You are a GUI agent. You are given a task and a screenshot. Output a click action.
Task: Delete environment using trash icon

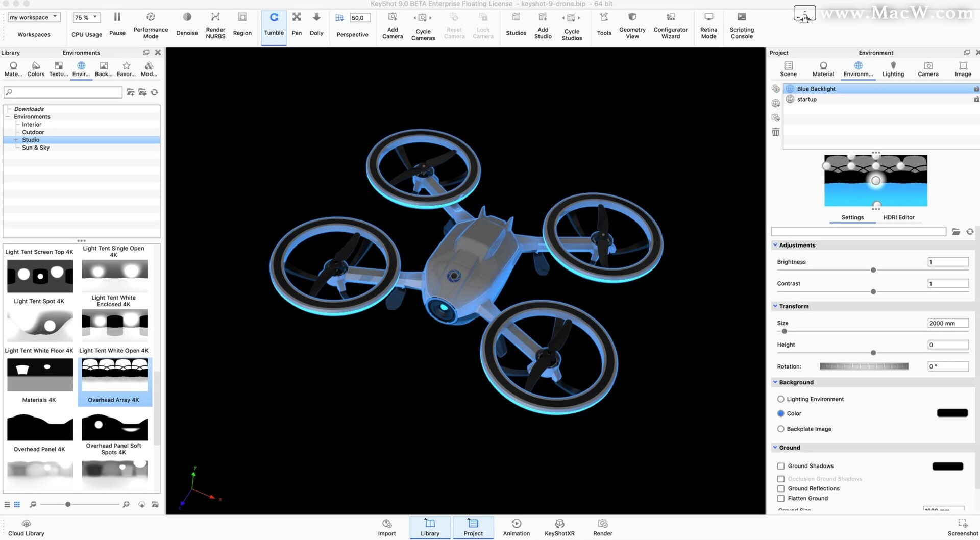[775, 132]
